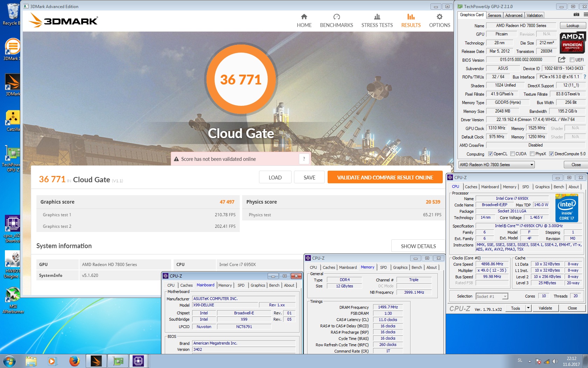
Task: Switch to Validation tab in GPU-Z
Action: pyautogui.click(x=534, y=15)
